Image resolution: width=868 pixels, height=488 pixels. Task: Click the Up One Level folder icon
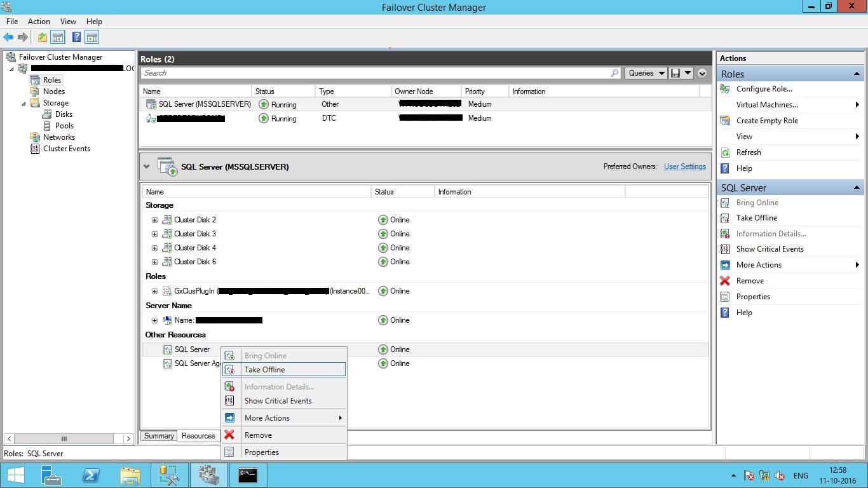43,37
